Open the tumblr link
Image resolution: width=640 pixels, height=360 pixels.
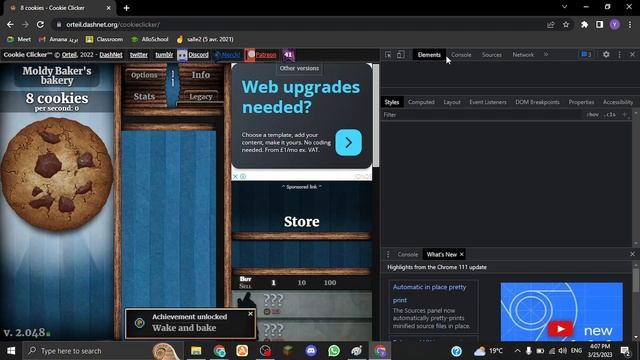tap(164, 55)
